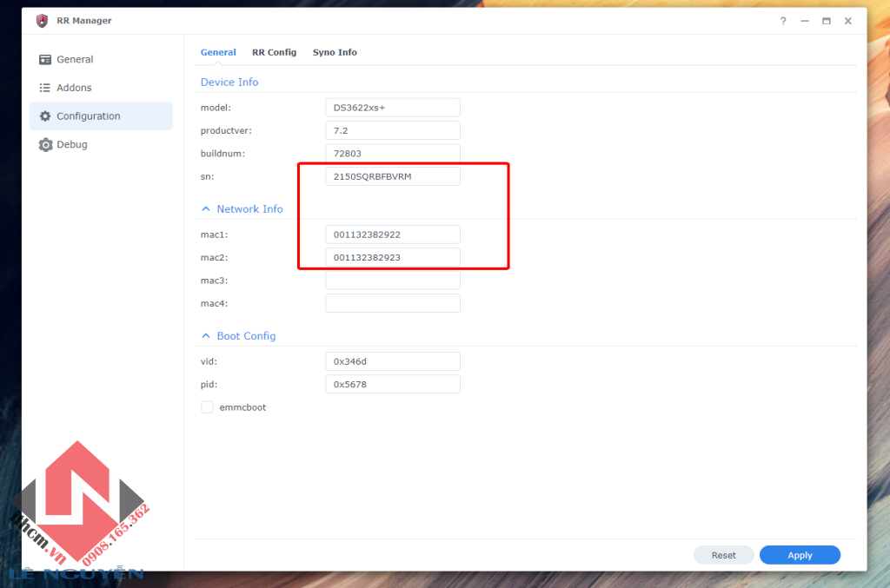This screenshot has width=890, height=588.
Task: Click the sn serial number field
Action: 392,176
